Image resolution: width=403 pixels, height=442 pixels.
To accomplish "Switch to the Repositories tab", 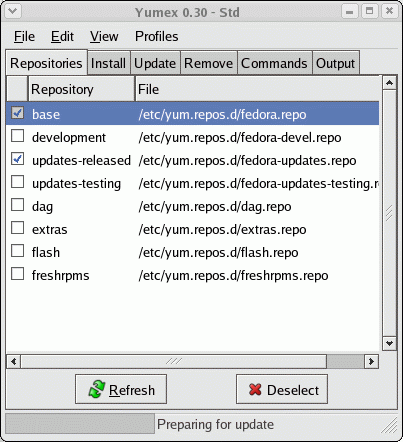I will click(x=46, y=63).
